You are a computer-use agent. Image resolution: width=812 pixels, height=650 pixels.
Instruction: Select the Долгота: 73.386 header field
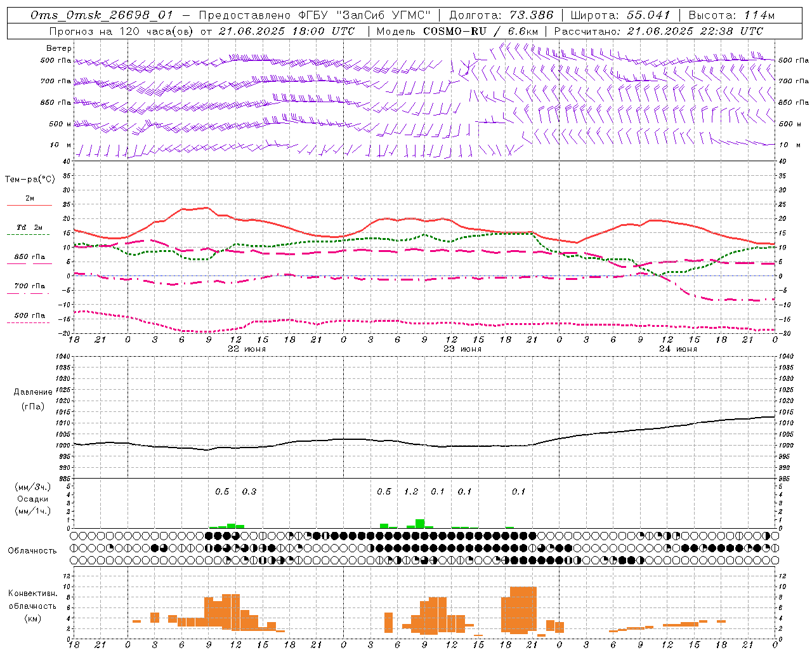(501, 15)
